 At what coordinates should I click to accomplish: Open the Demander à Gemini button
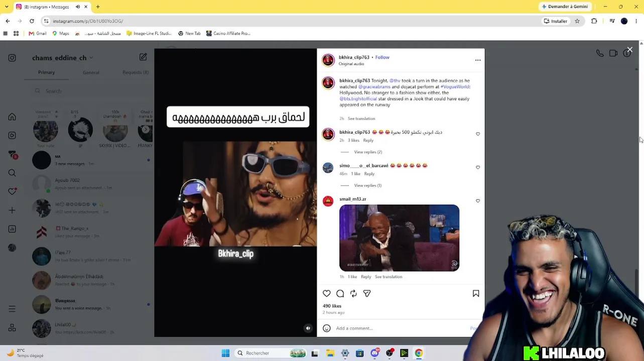[565, 7]
